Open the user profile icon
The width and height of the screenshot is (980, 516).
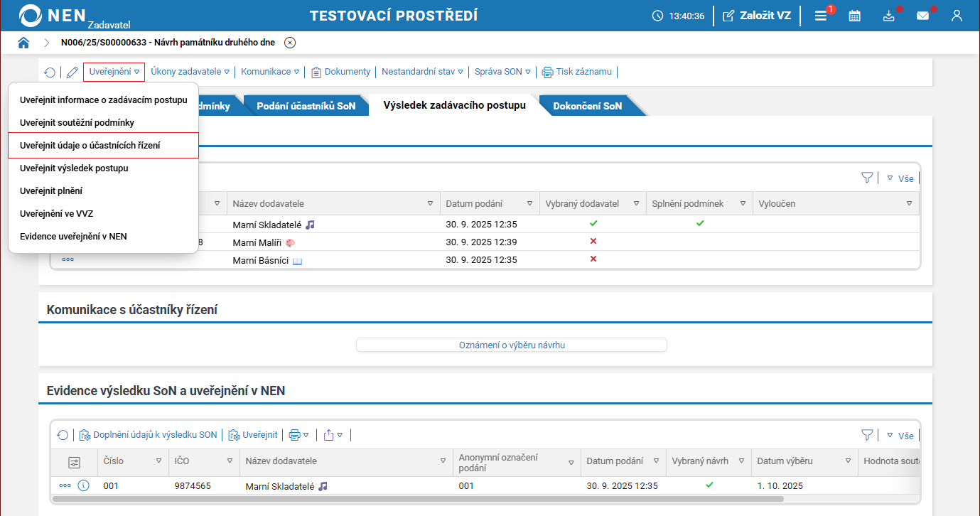coord(957,16)
